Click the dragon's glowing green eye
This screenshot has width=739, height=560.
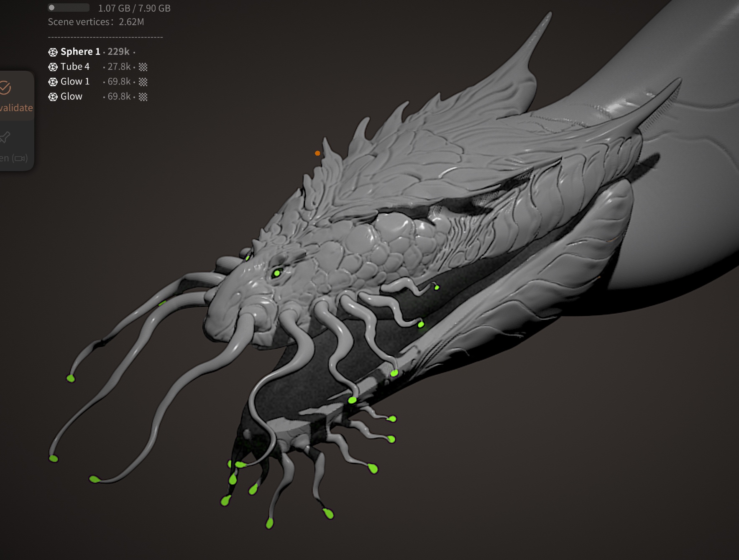276,274
